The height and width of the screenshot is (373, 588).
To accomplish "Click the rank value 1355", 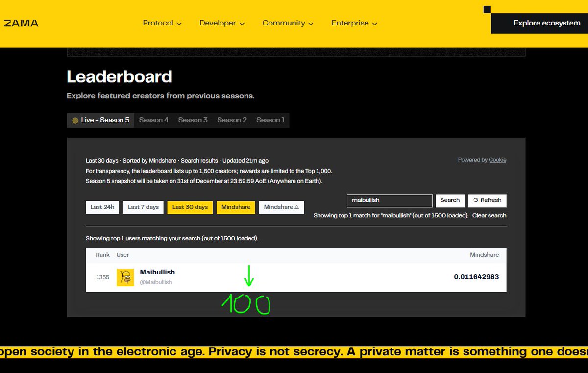I will (102, 277).
